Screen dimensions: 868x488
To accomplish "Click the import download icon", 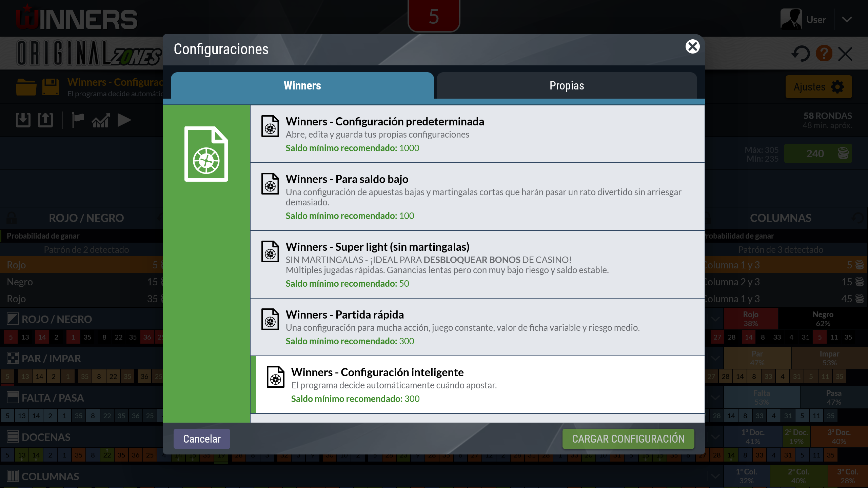I will tap(23, 120).
